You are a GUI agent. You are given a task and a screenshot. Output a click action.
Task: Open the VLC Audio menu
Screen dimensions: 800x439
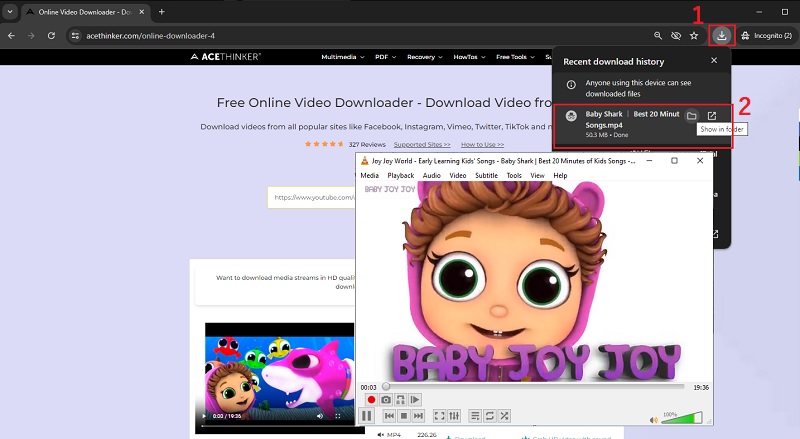[432, 175]
